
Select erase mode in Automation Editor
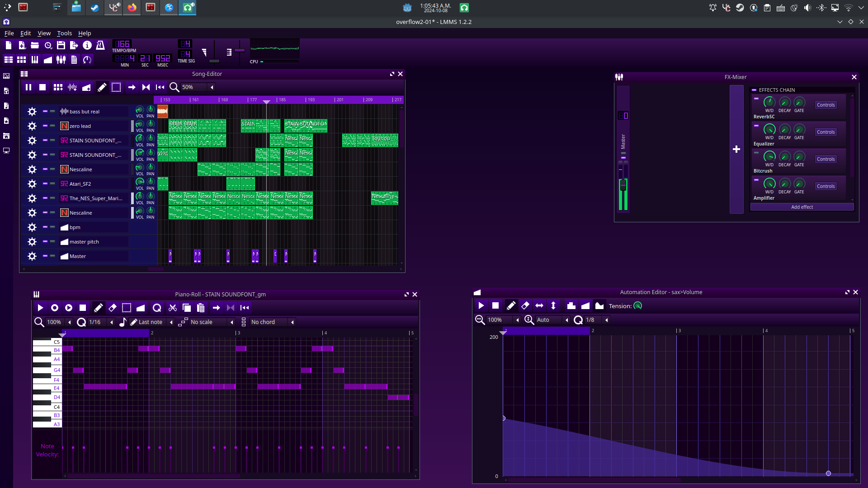coord(525,306)
